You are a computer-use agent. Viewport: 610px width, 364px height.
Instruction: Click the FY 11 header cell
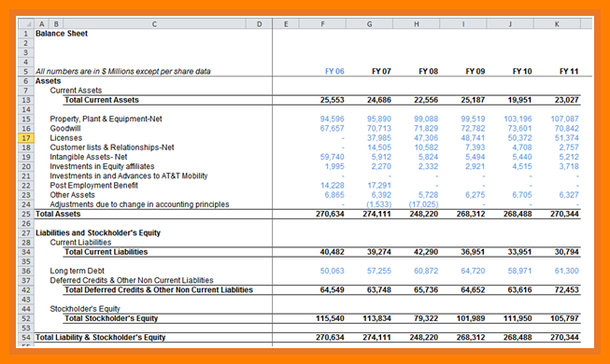tap(569, 71)
